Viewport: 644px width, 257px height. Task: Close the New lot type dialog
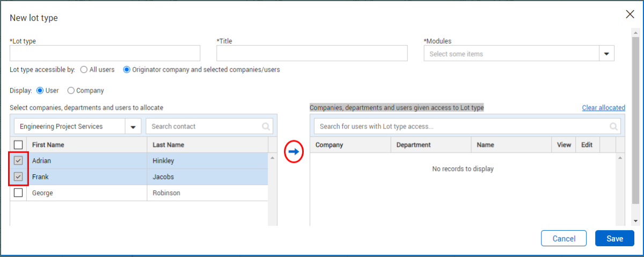[x=630, y=15]
